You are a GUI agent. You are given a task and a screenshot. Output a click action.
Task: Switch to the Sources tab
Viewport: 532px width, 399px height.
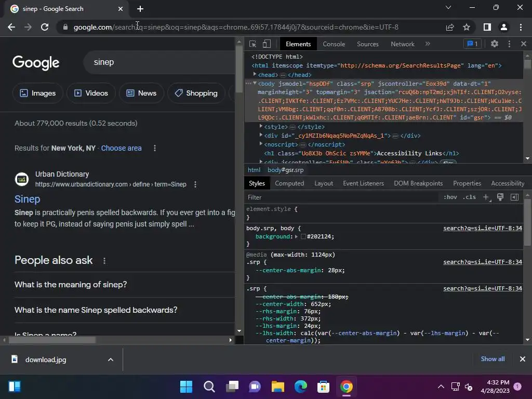click(367, 44)
